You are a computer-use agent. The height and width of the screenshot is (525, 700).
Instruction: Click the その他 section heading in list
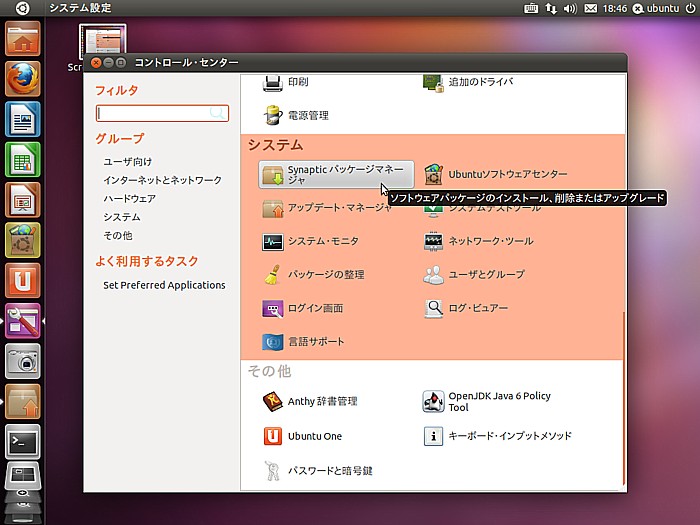point(270,371)
